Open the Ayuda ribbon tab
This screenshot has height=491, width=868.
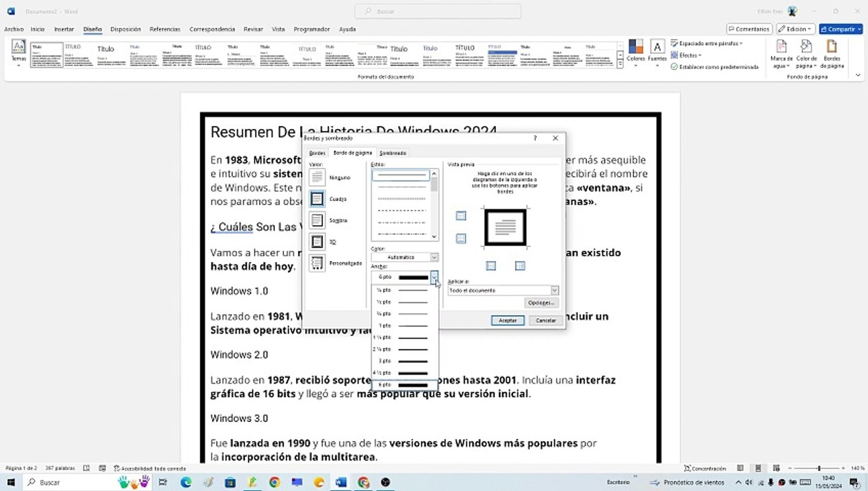(x=347, y=29)
